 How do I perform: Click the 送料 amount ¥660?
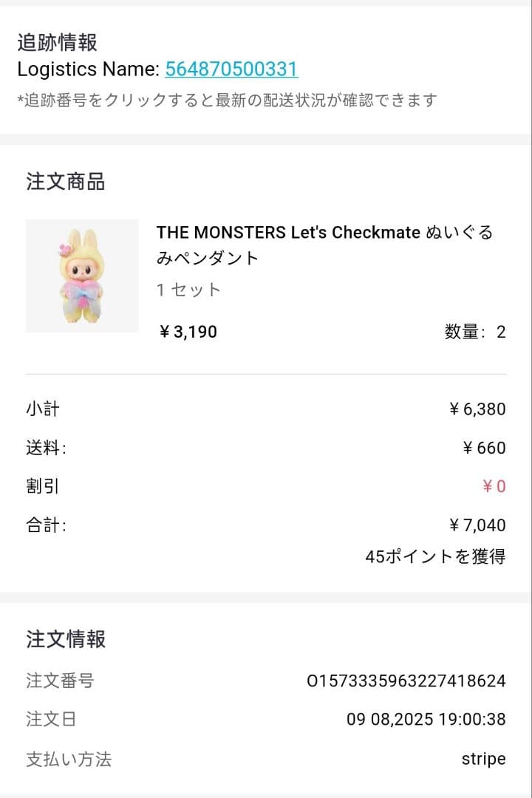(x=484, y=448)
